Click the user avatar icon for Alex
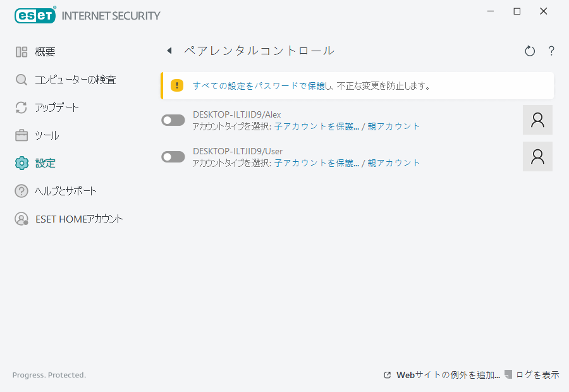 537,119
